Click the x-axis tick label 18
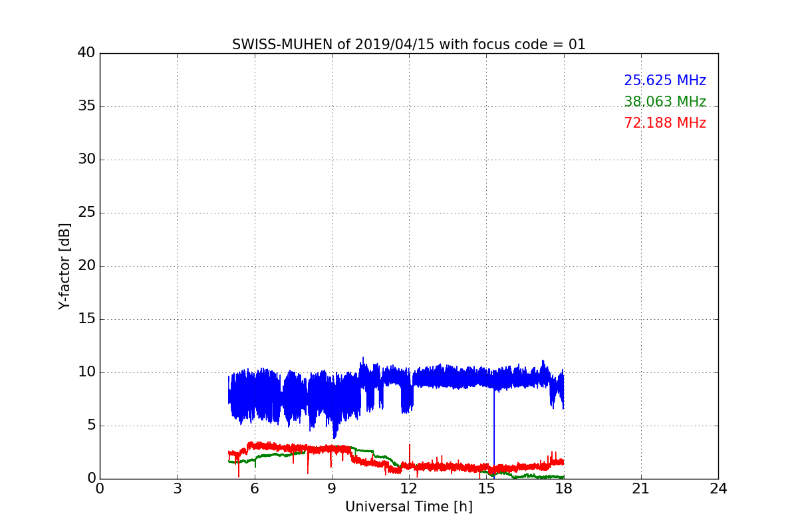Viewport: 798px width, 532px height. (564, 488)
